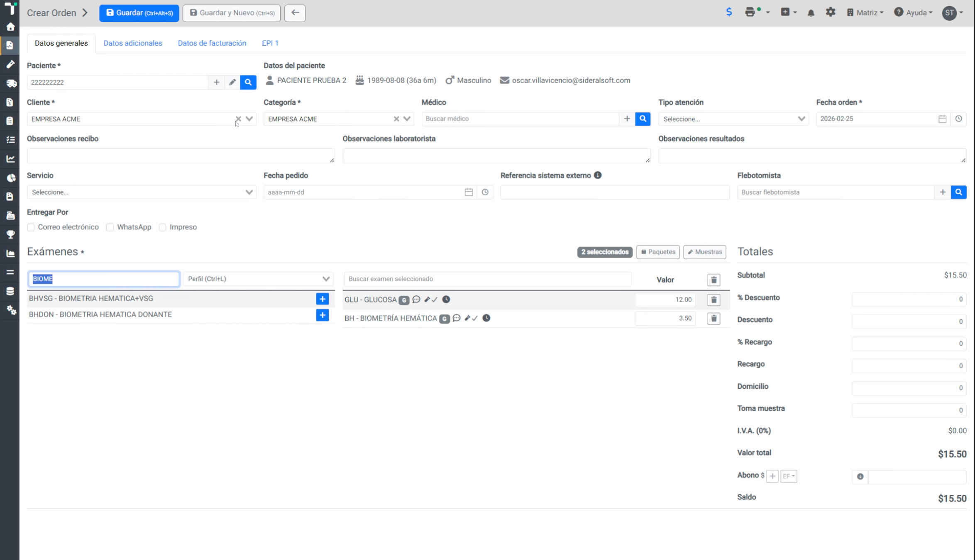Focus the % Descuento input field
975x560 pixels.
click(909, 299)
